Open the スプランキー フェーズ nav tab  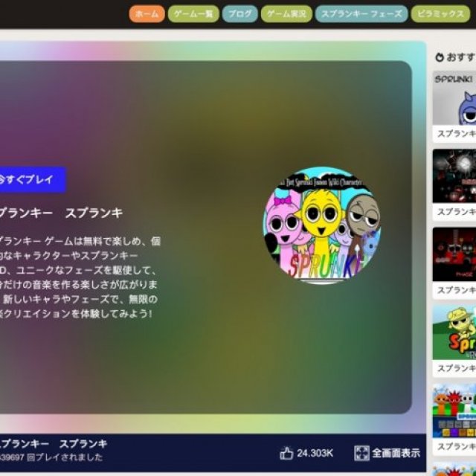[361, 14]
